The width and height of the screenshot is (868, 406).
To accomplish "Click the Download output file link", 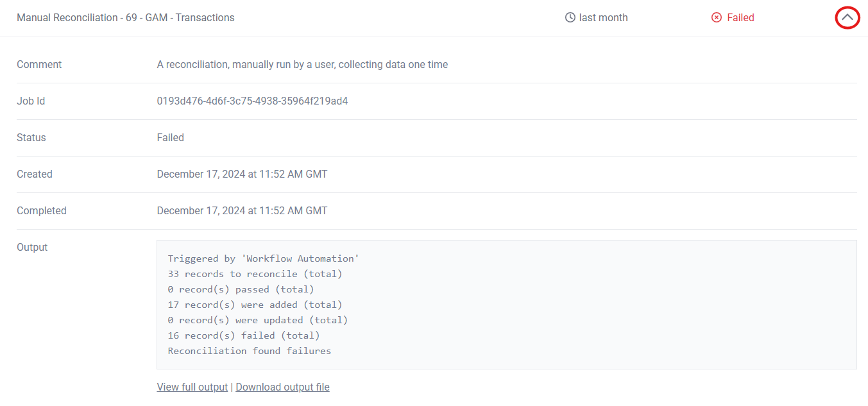I will (x=282, y=387).
